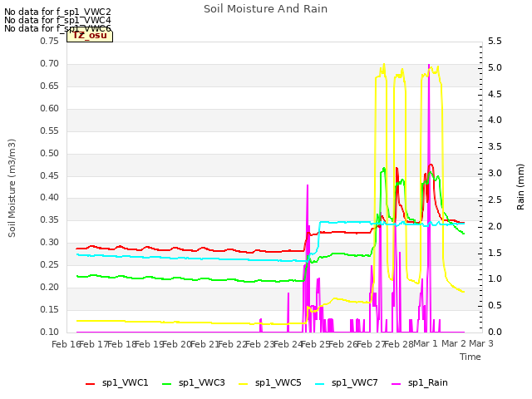Click the yellow sp1_VWC5 legend swatch
Viewport: 532px width, 399px height.
(x=244, y=384)
